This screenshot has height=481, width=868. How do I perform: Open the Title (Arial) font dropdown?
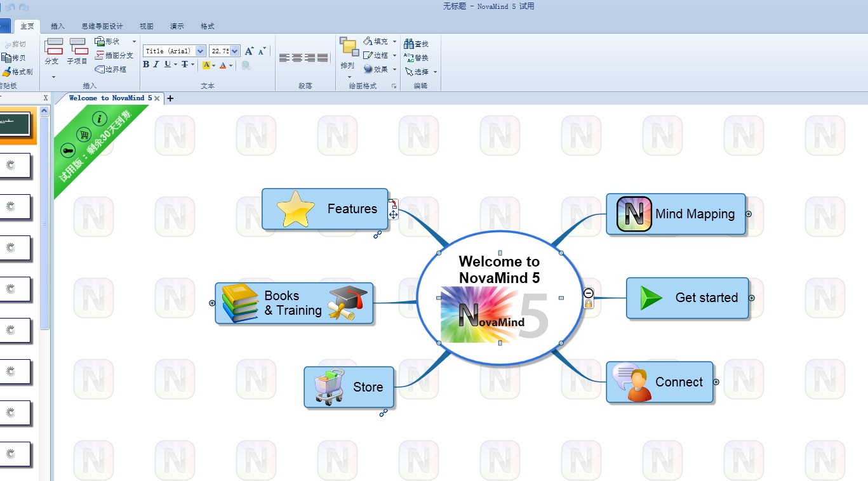coord(201,51)
